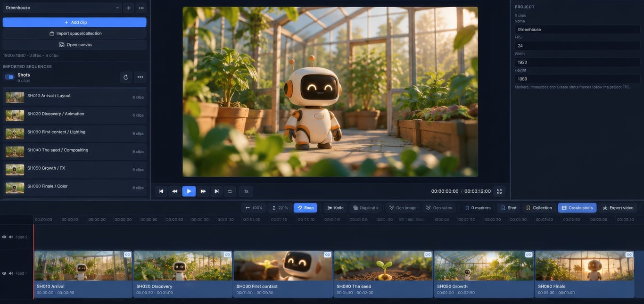This screenshot has height=304, width=644.
Task: Toggle the Snap button
Action: click(305, 208)
